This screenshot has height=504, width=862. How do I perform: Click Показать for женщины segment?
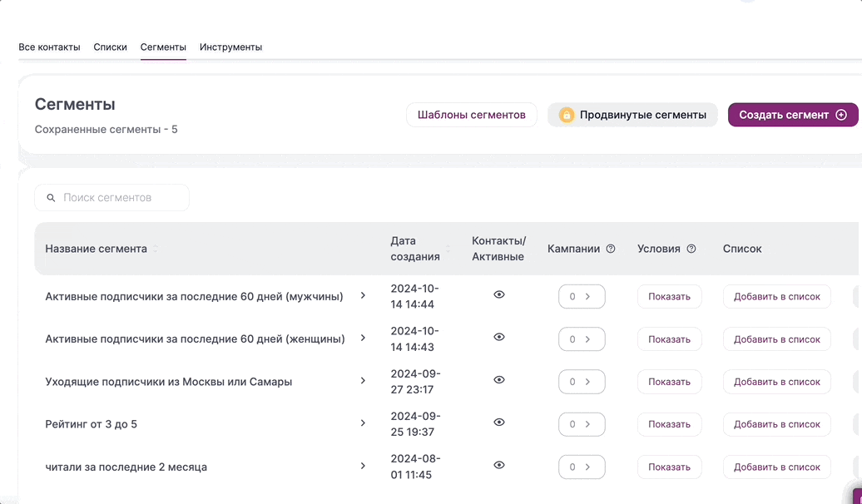(x=670, y=339)
